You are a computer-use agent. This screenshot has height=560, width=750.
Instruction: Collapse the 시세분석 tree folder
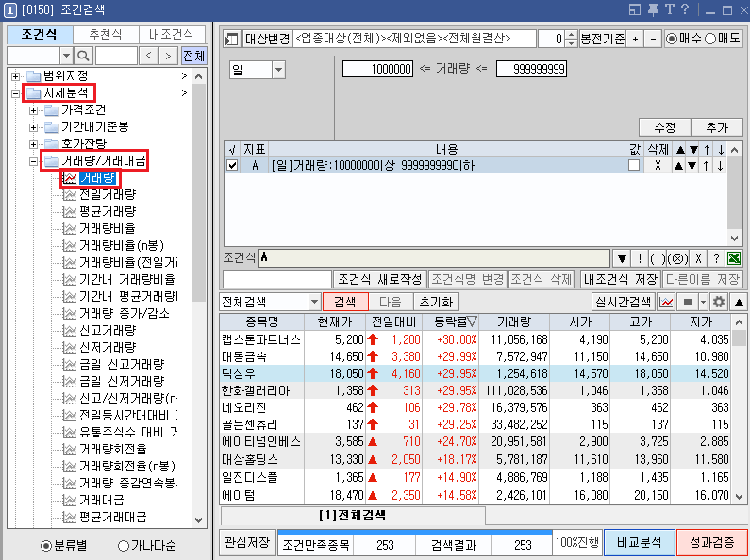pyautogui.click(x=15, y=93)
